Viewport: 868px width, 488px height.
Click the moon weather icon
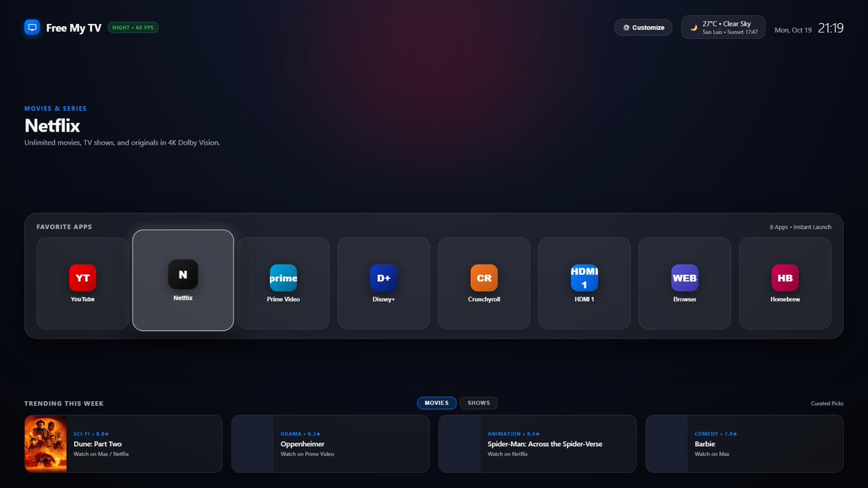coord(694,27)
